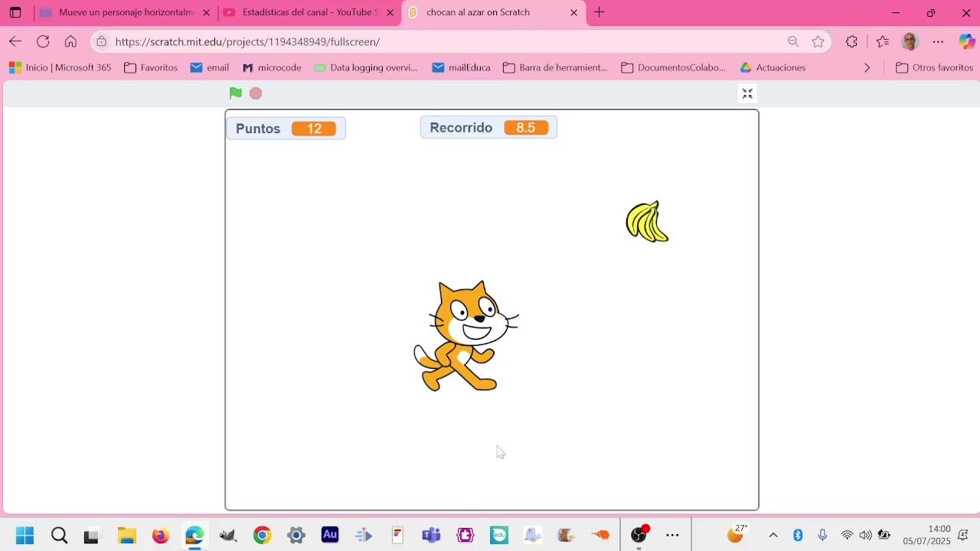Expand hidden bookmarks with chevron arrow
The height and width of the screenshot is (551, 980).
click(x=867, y=67)
